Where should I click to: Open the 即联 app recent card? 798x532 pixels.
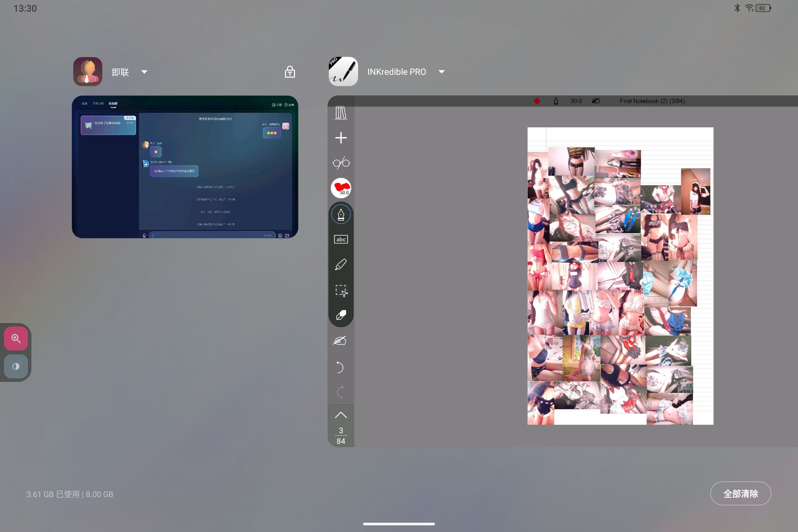coord(185,167)
